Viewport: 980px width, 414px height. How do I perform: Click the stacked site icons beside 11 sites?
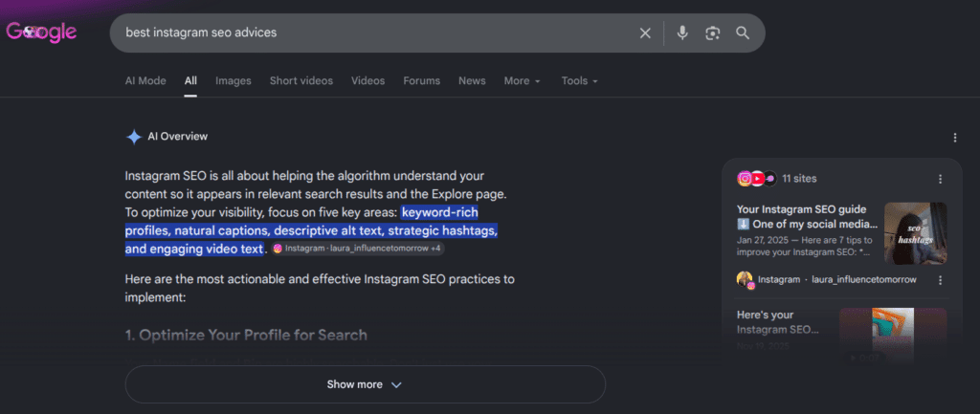[x=757, y=179]
